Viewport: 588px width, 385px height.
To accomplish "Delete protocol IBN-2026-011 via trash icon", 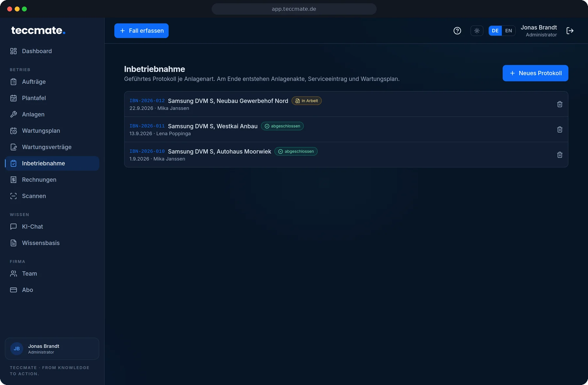I will tap(560, 129).
